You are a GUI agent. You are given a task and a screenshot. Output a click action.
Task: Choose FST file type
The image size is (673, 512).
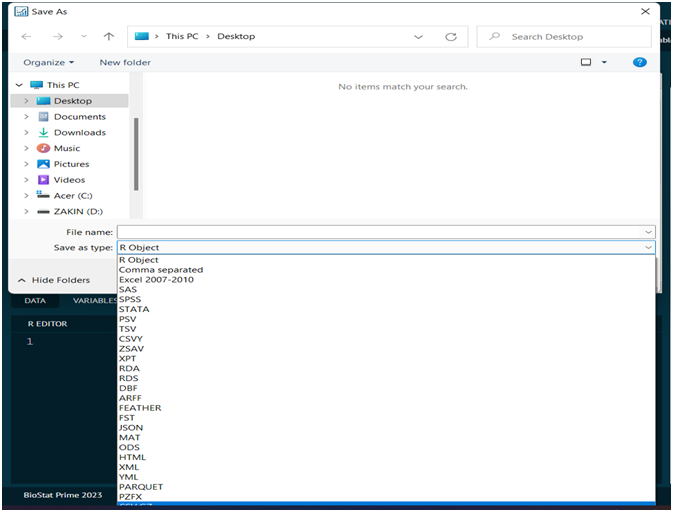coord(386,418)
